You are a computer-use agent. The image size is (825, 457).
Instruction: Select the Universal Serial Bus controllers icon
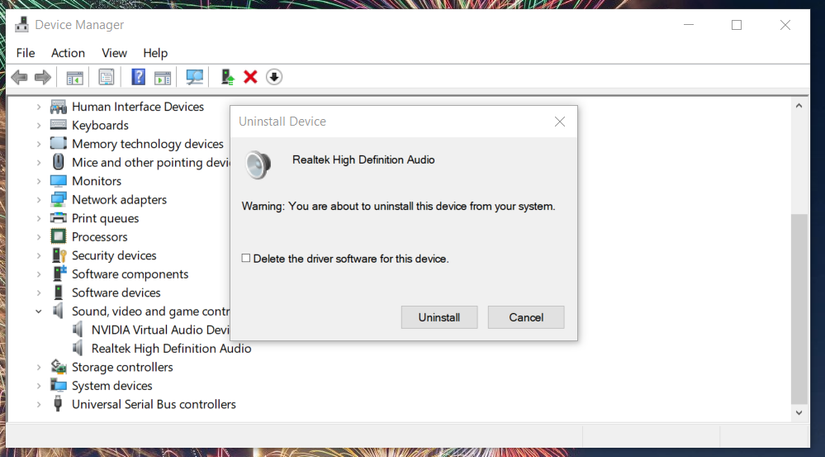58,404
